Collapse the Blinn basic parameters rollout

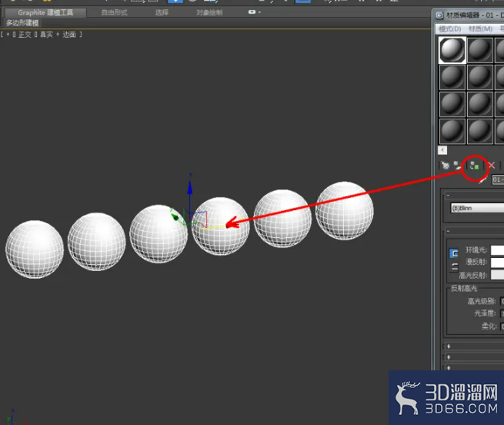pyautogui.click(x=448, y=231)
